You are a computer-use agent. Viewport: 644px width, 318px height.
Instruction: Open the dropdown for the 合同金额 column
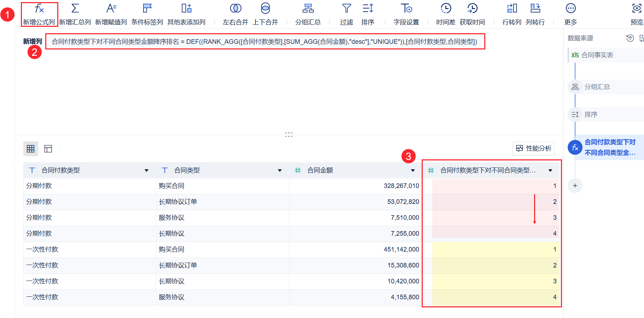412,171
